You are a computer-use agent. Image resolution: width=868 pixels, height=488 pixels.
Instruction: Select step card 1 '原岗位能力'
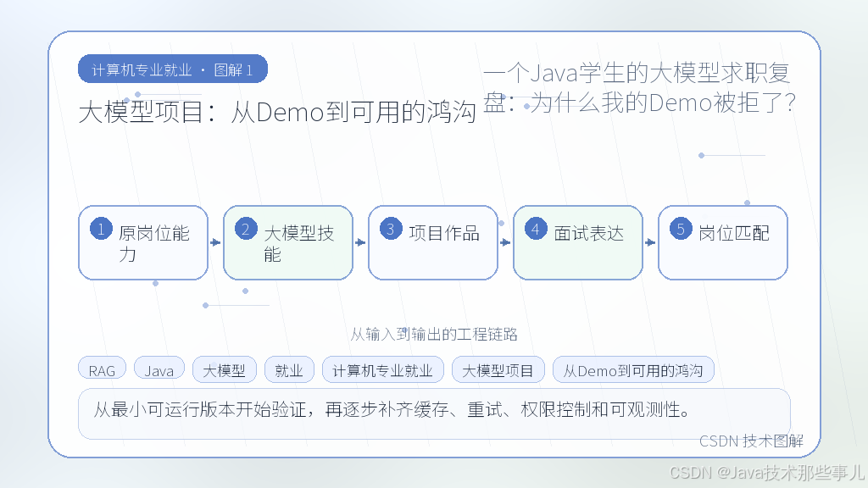[143, 242]
